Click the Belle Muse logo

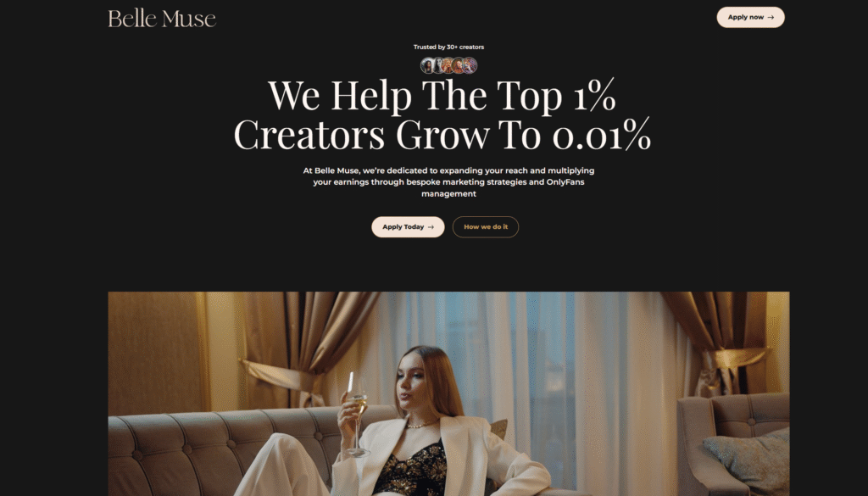pos(162,19)
